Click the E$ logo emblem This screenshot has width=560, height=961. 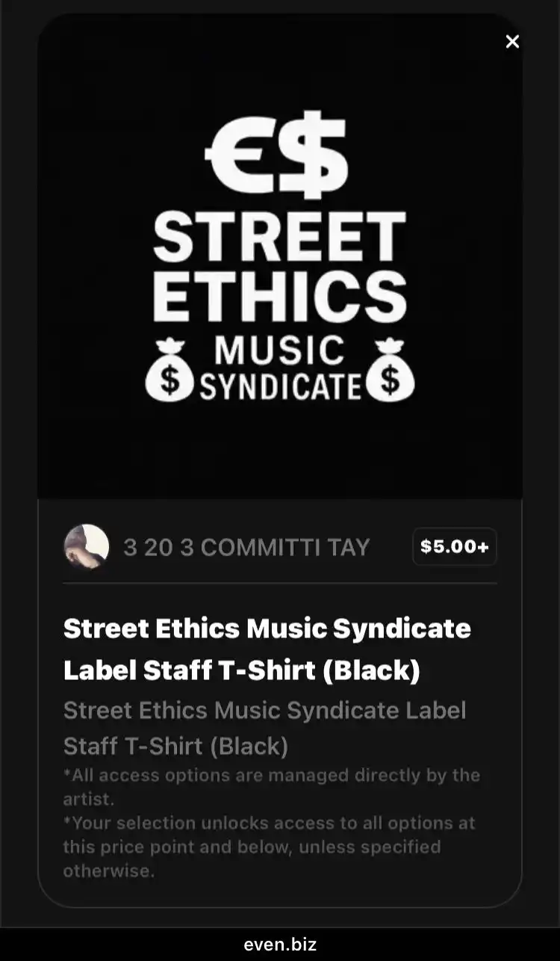[277, 155]
